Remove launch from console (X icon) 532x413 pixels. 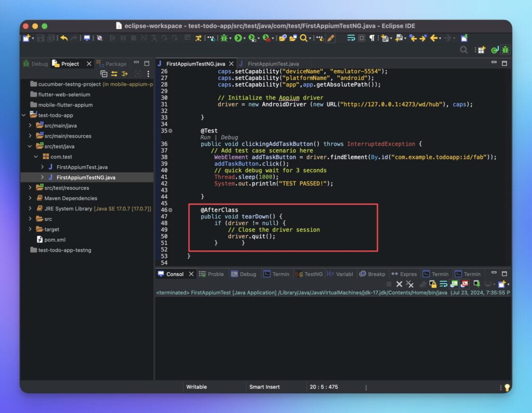[x=400, y=284]
